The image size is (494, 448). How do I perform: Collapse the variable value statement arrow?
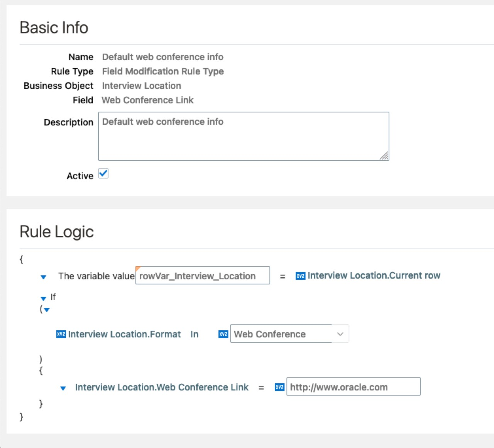[x=44, y=277]
